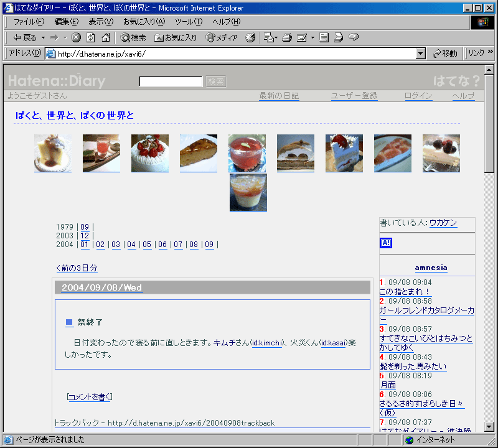Click the id:kimchi link

267,343
